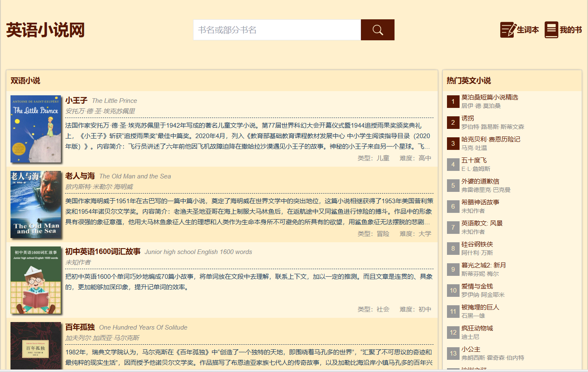Screen dimensions: 588x372
Task: Click the 难度: 初中 label
Action: pyautogui.click(x=416, y=309)
